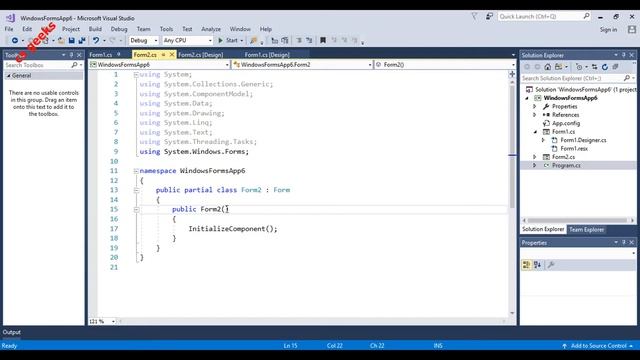Toggle auto-hide pin on Toolbox panel
Viewport: 640px width, 360px height.
point(71,55)
